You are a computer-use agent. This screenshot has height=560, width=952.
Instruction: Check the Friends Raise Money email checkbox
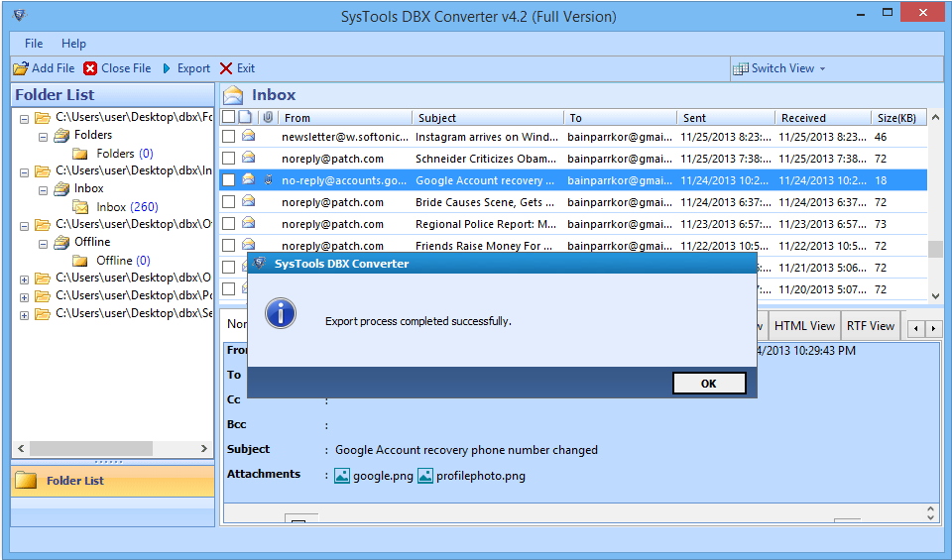pos(228,246)
